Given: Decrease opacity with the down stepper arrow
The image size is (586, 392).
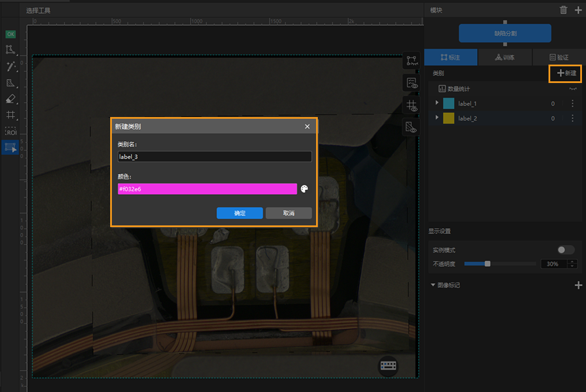Looking at the screenshot, I should [x=573, y=266].
